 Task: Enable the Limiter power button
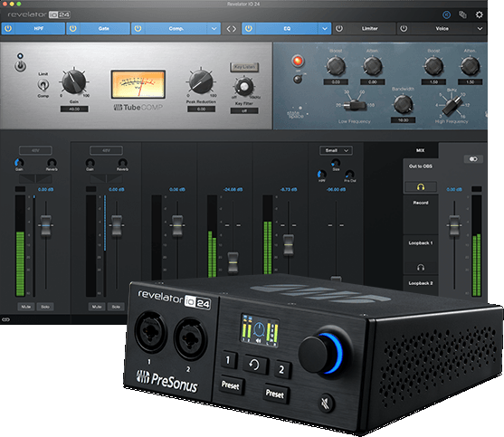coord(339,29)
